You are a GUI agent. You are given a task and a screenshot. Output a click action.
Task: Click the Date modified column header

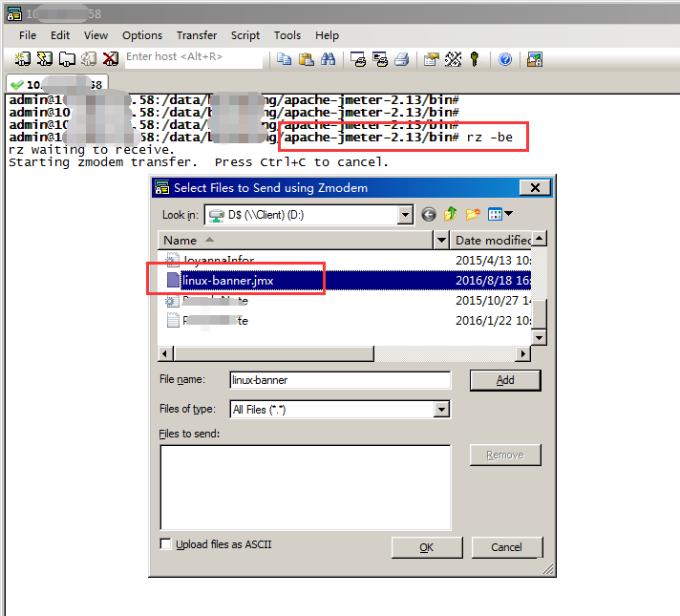click(491, 240)
